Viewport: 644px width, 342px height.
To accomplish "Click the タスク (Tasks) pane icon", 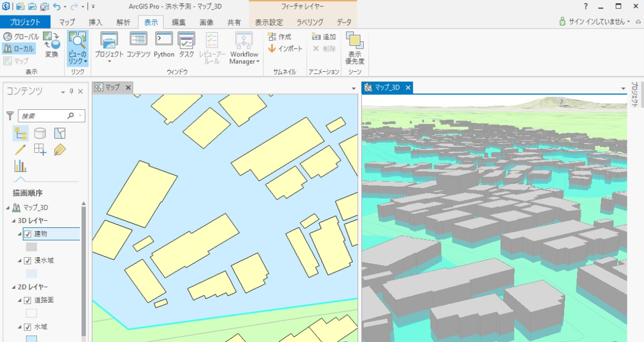I will point(186,44).
